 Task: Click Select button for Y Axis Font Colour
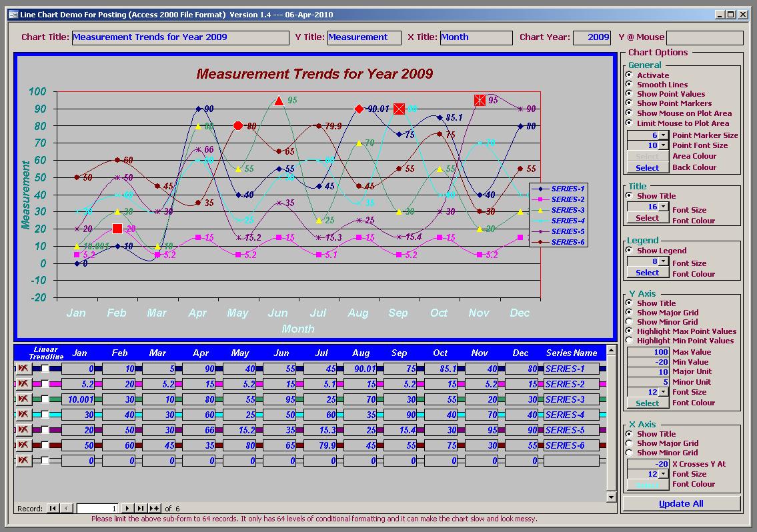coord(648,403)
